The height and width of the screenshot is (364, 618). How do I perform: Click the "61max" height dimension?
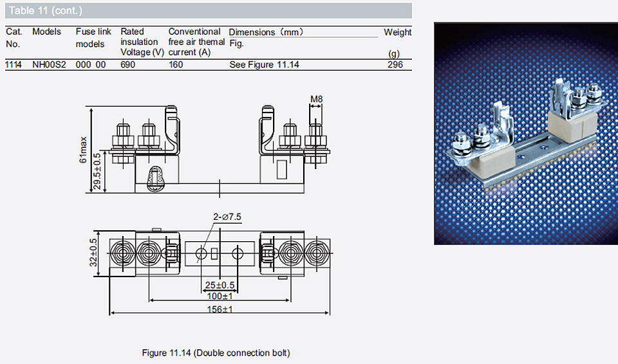pos(83,150)
